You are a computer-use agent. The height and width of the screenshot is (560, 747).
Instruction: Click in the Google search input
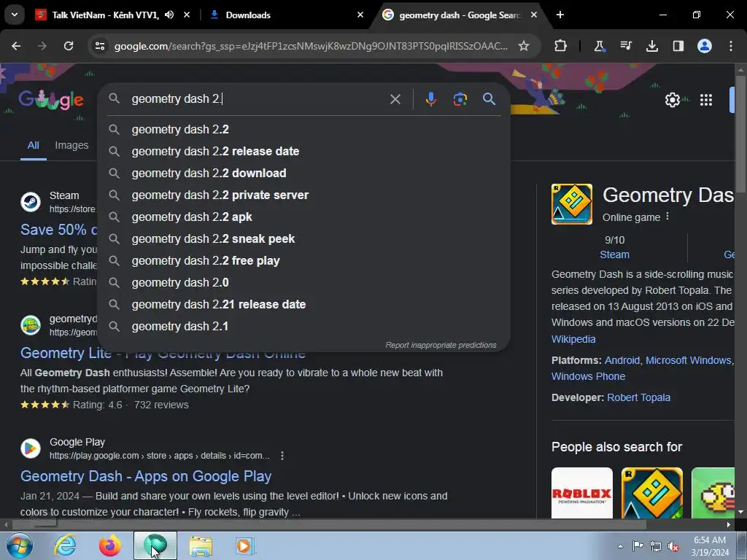258,99
